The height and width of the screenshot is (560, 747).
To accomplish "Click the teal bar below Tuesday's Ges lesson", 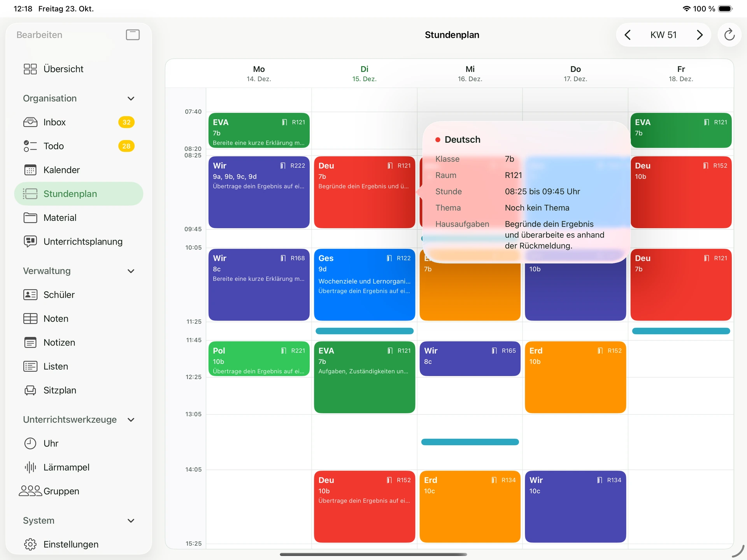I will 364,331.
